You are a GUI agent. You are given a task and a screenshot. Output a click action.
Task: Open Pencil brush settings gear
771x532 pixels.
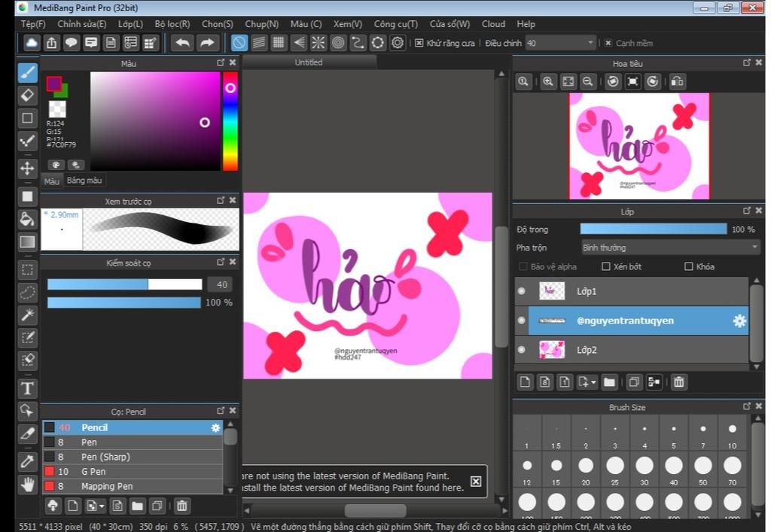[215, 428]
